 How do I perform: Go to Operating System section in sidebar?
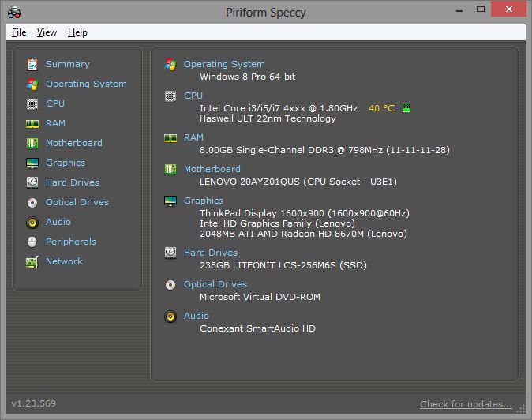[86, 84]
